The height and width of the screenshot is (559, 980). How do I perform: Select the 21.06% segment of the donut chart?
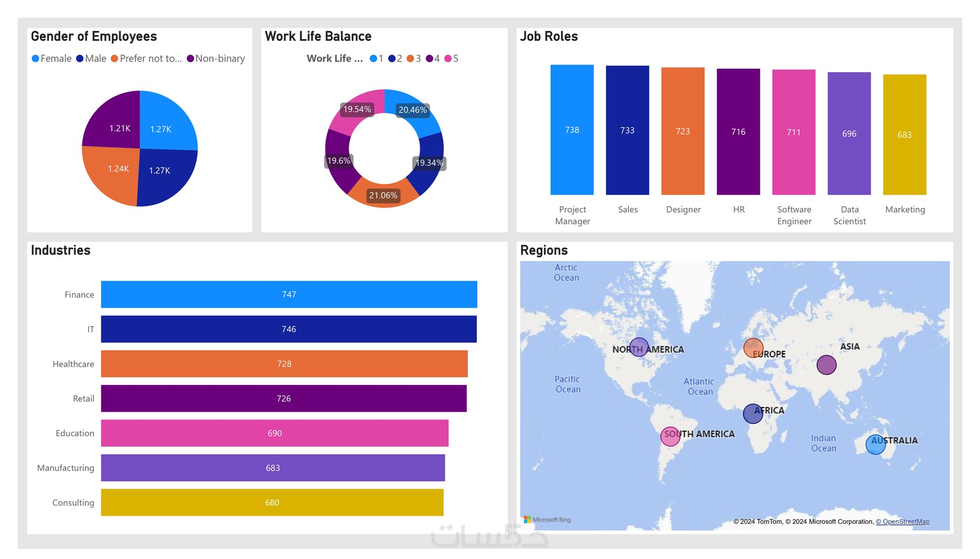tap(383, 196)
